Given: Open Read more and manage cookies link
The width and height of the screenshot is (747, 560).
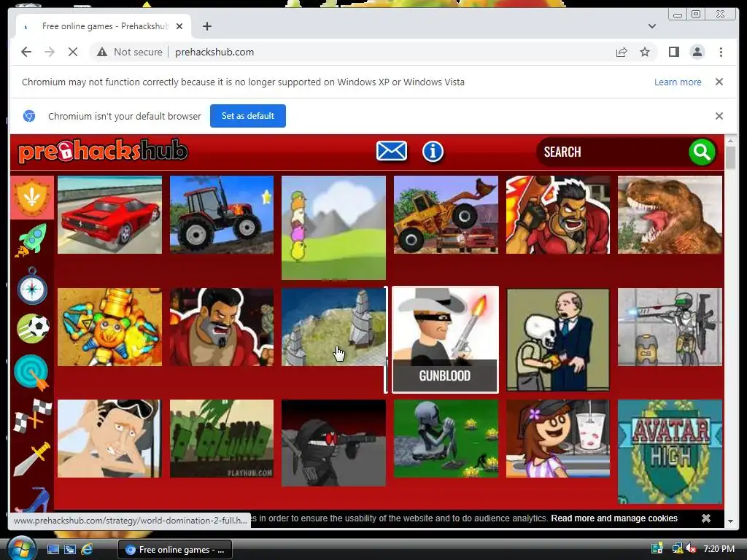Looking at the screenshot, I should (x=614, y=518).
